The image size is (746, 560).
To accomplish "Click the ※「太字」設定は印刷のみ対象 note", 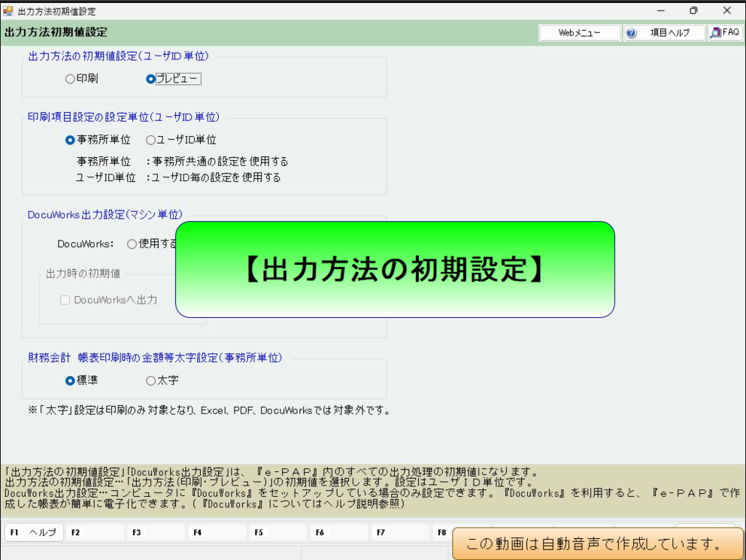I will click(209, 410).
